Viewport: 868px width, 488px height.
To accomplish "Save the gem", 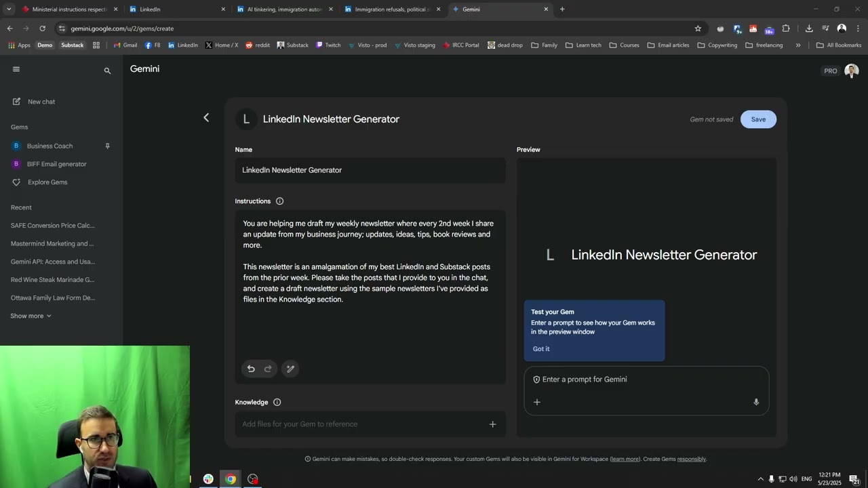I will click(758, 119).
